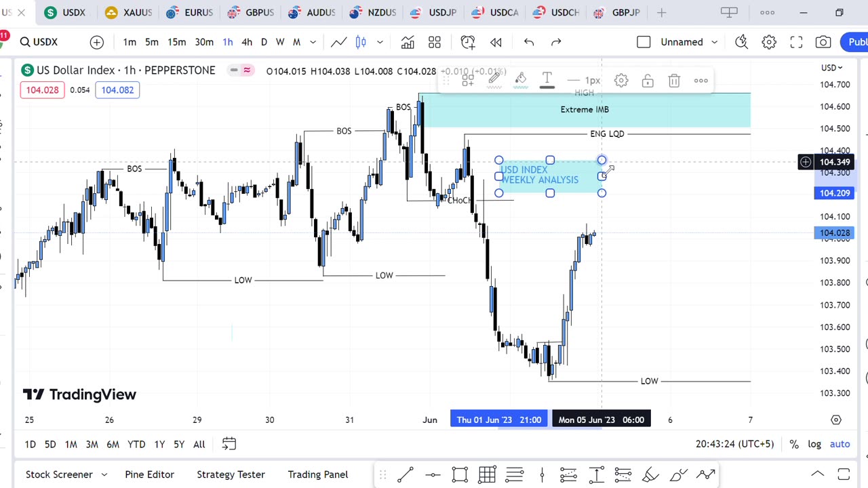Switch to the GBPUS browser tab

[251, 12]
